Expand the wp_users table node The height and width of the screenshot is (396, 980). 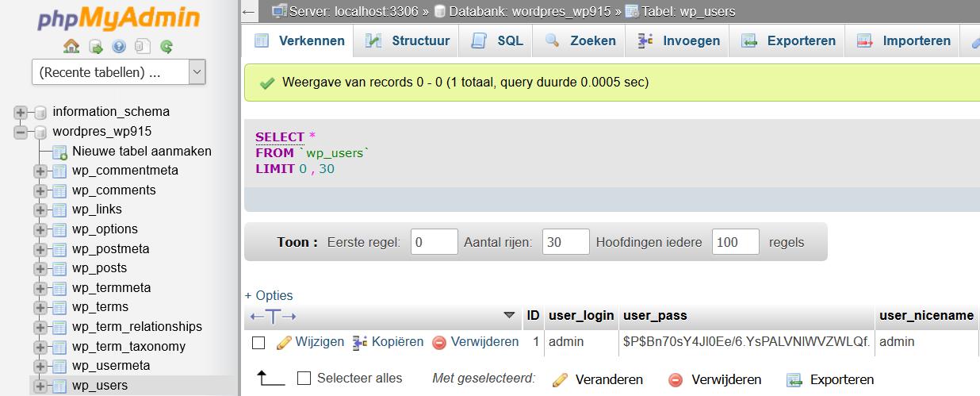[x=40, y=386]
